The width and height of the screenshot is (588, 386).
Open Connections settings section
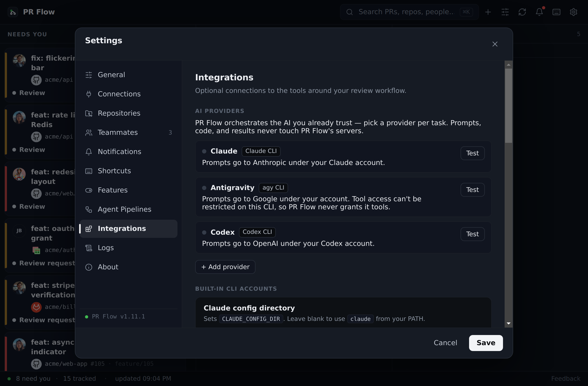(128, 94)
